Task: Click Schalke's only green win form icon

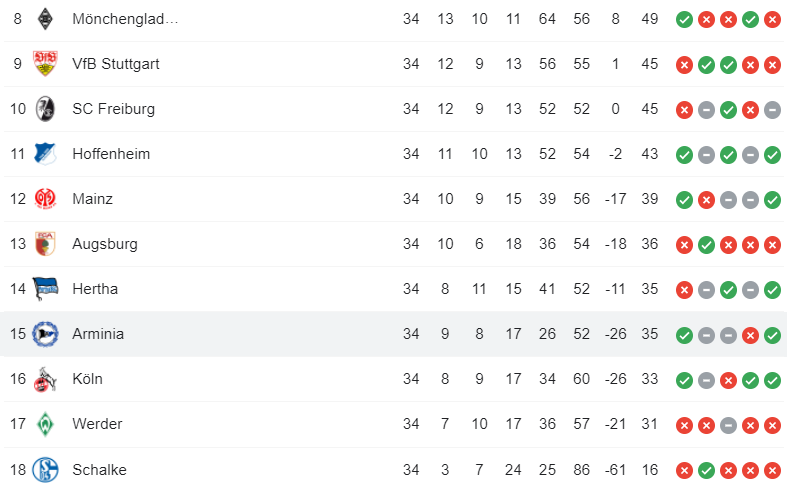Action: tap(706, 470)
